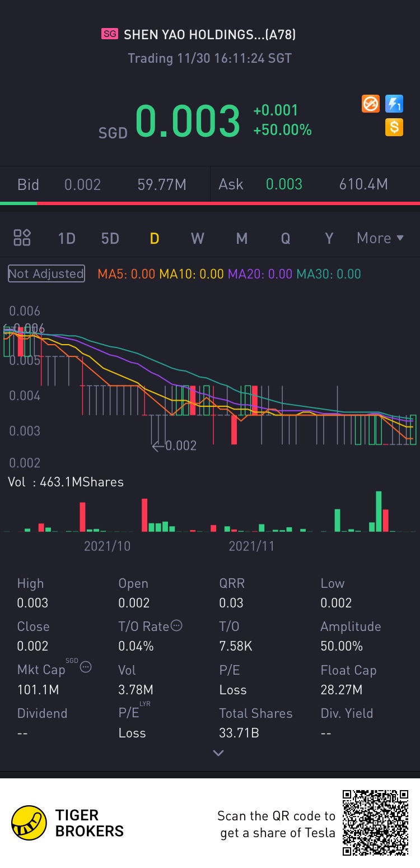Viewport: 420px width, 868px height.
Task: Tap the 2021/10 date axis label
Action: [x=107, y=546]
